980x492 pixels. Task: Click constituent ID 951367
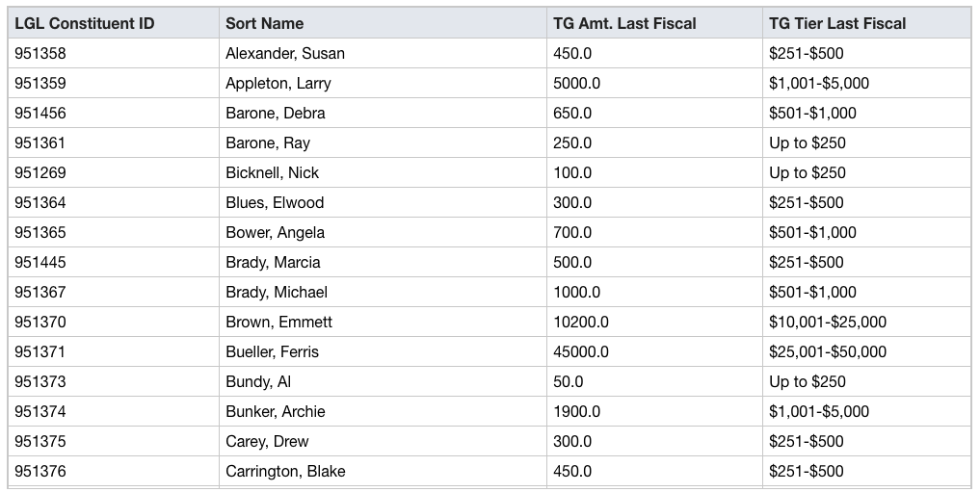tap(40, 293)
